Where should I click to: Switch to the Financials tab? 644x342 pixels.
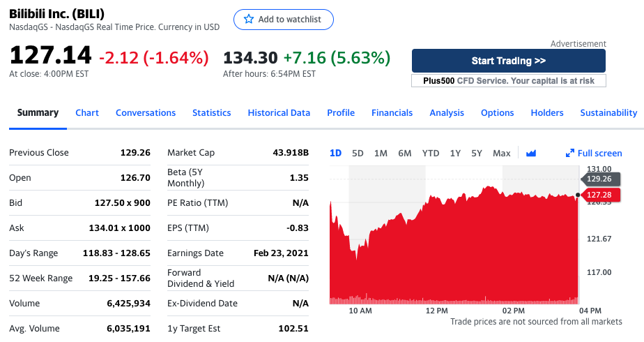click(392, 112)
